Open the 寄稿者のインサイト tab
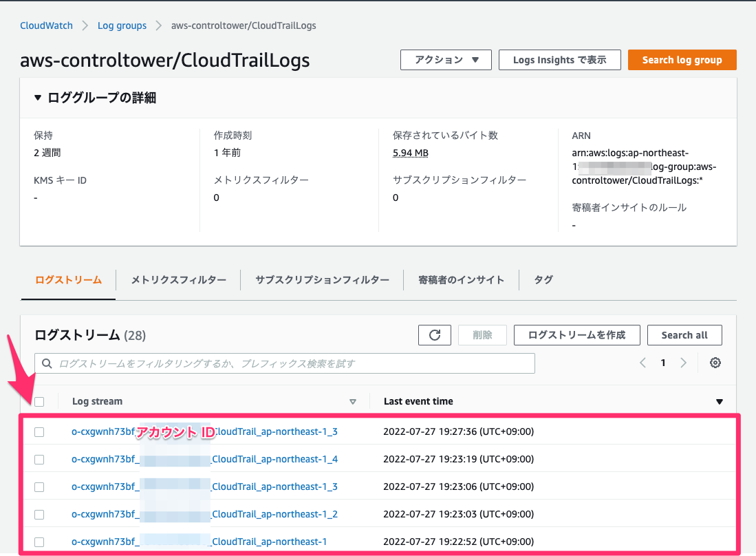This screenshot has height=556, width=756. tap(462, 279)
